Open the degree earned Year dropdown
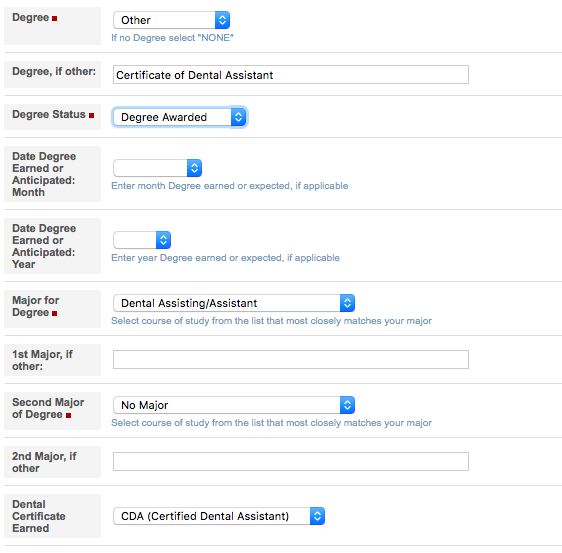This screenshot has width=562, height=553. point(142,240)
